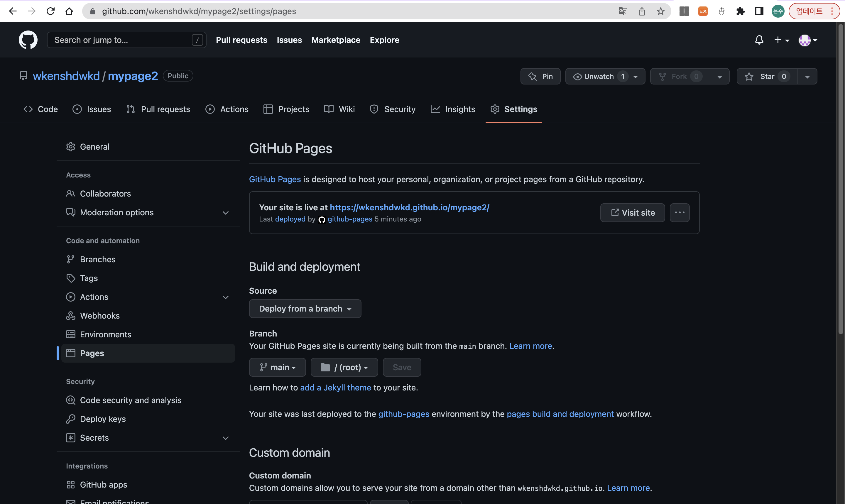Open the user avatar menu
This screenshot has height=504, width=845.
coord(808,40)
